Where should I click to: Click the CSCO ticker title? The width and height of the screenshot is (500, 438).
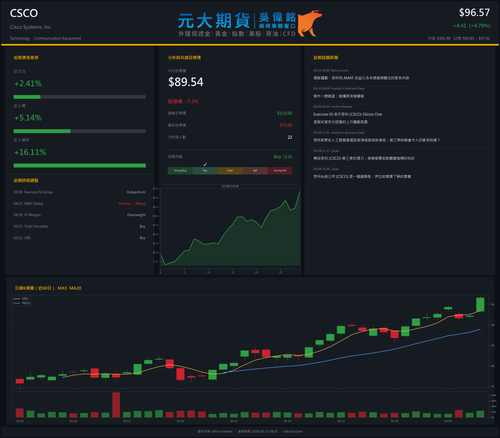coord(24,13)
